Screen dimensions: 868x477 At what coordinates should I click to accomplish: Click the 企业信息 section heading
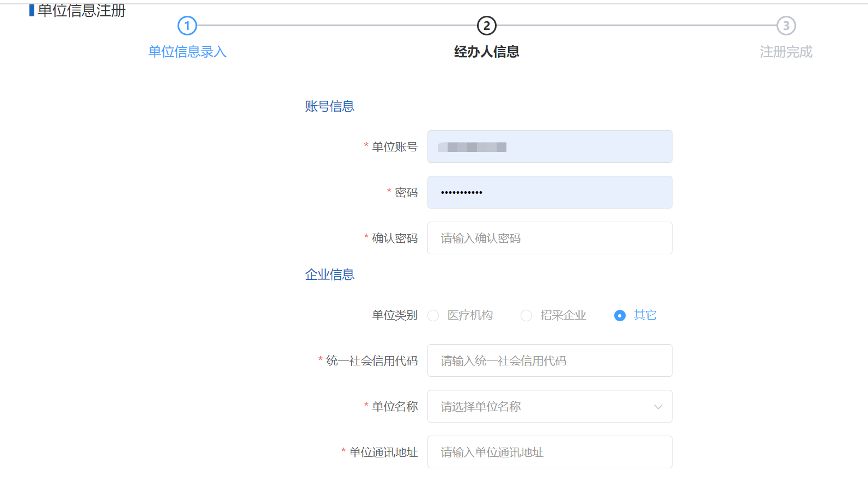click(x=329, y=275)
